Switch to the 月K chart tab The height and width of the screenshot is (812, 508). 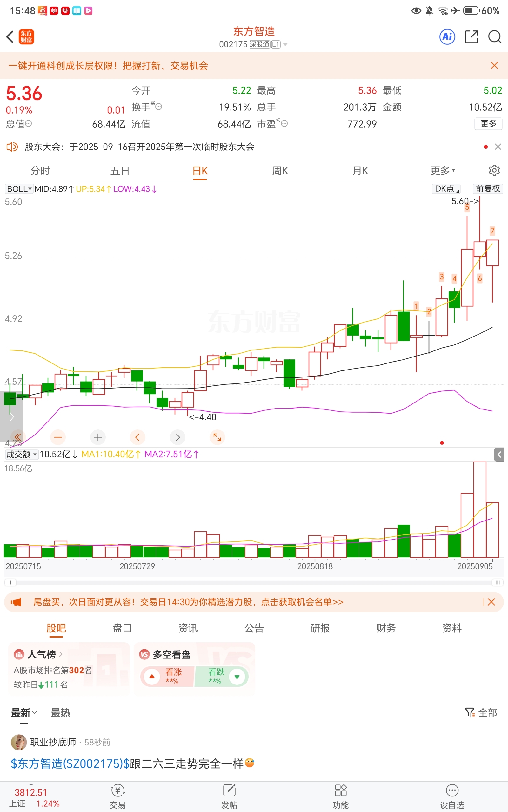coord(360,171)
